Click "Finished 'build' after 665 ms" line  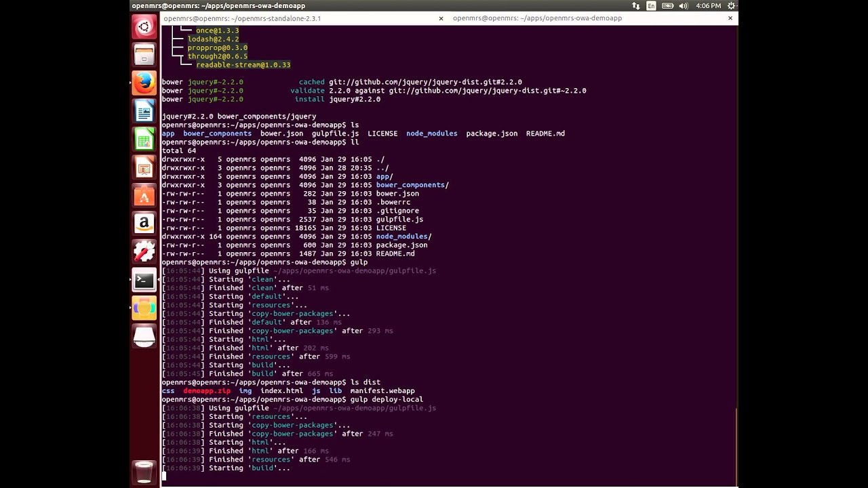coord(247,373)
